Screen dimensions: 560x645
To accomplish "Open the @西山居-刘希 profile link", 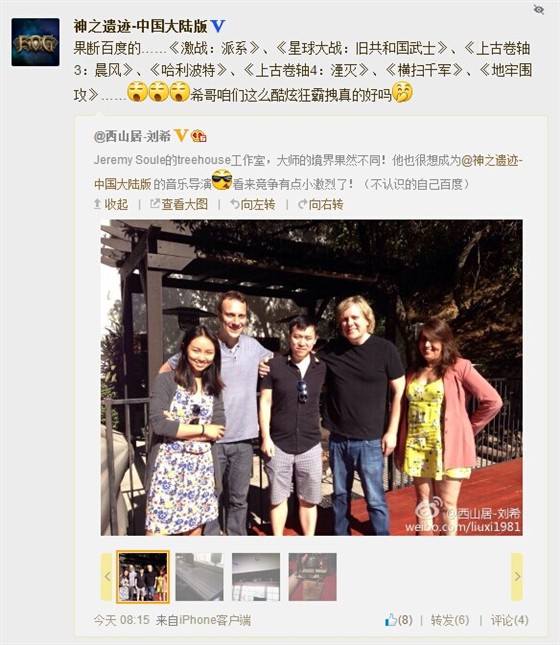I will coord(132,136).
